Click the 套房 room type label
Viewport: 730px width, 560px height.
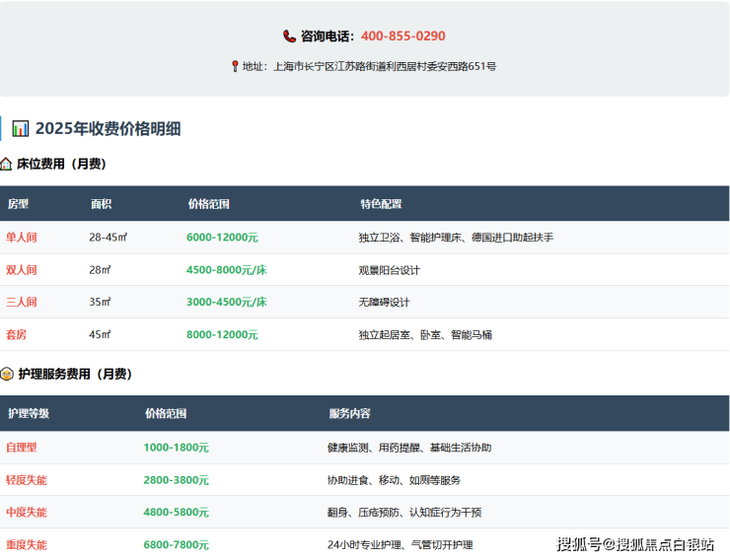tap(17, 335)
